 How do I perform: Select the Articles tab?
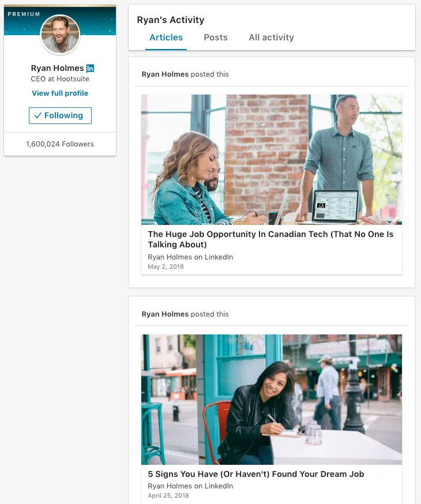[x=166, y=37]
